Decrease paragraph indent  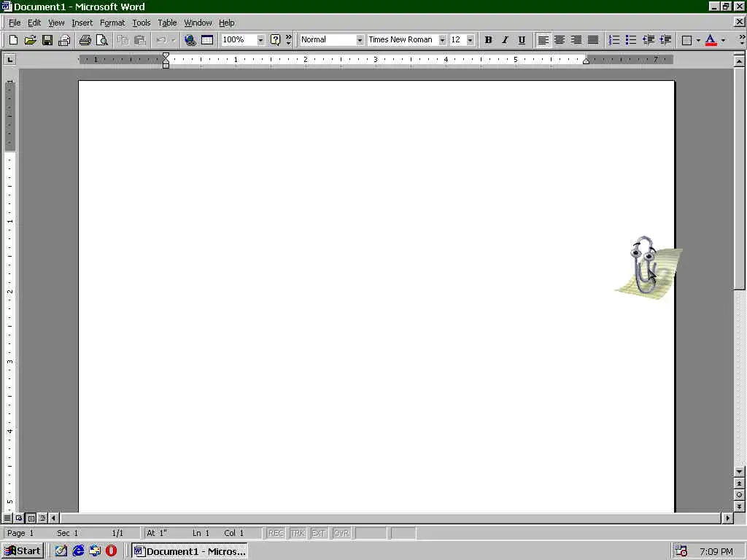click(648, 40)
